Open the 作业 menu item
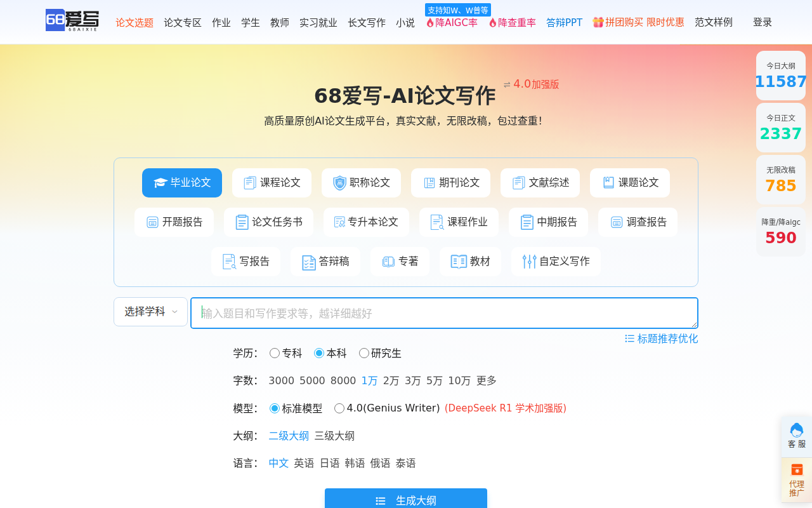The width and height of the screenshot is (812, 508). (x=221, y=22)
